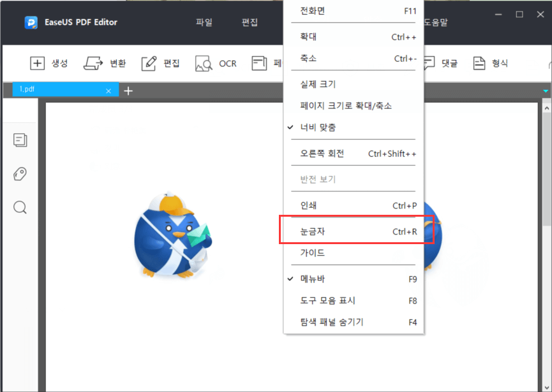Open the document search panel

click(x=20, y=207)
